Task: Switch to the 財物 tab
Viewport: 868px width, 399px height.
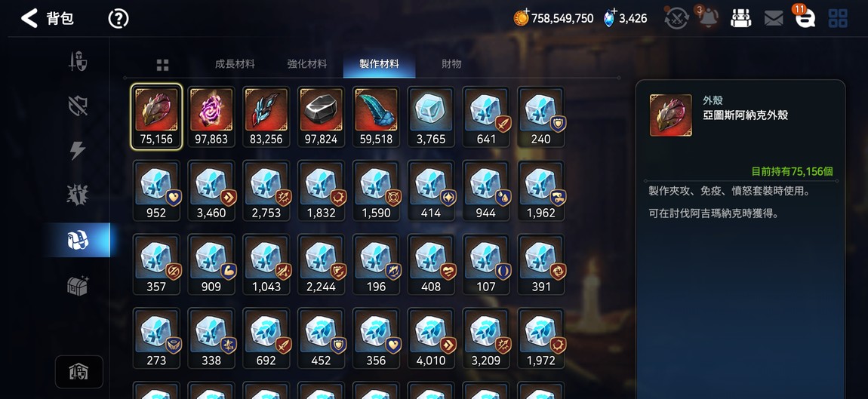Action: [451, 63]
